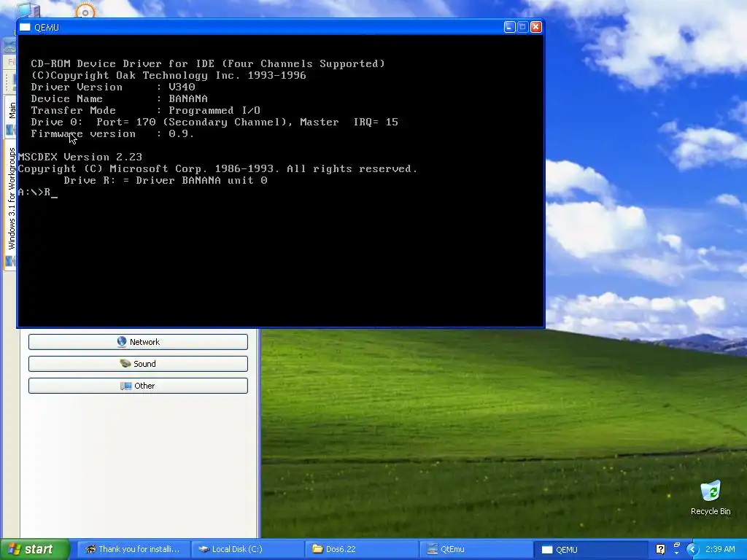Minimize the QEMU window
This screenshot has height=560, width=747.
tap(509, 27)
